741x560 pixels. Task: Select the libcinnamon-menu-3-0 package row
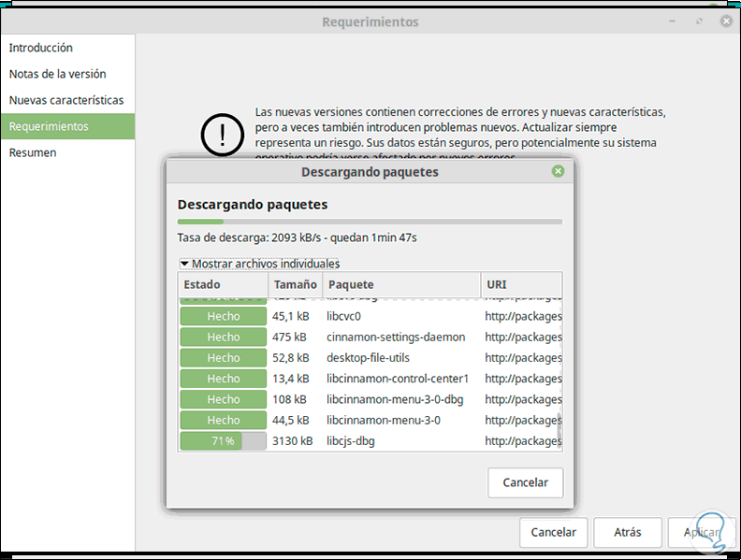coord(370,421)
